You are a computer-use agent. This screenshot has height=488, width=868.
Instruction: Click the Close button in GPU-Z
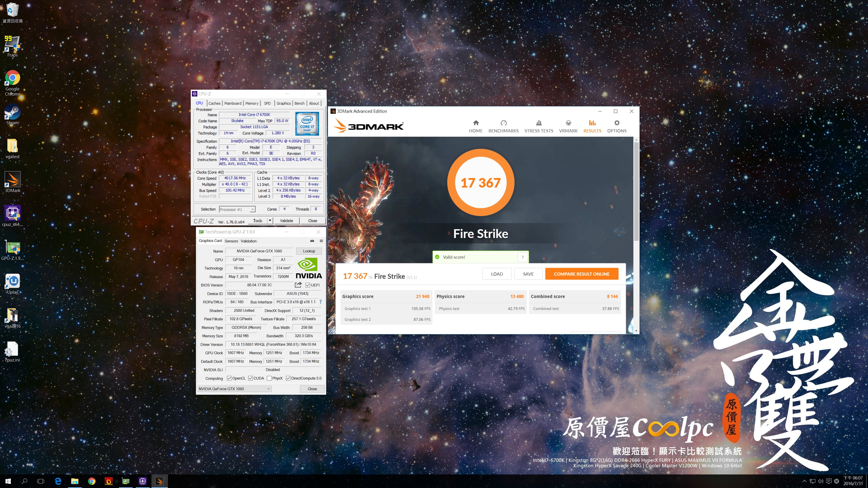tap(312, 389)
